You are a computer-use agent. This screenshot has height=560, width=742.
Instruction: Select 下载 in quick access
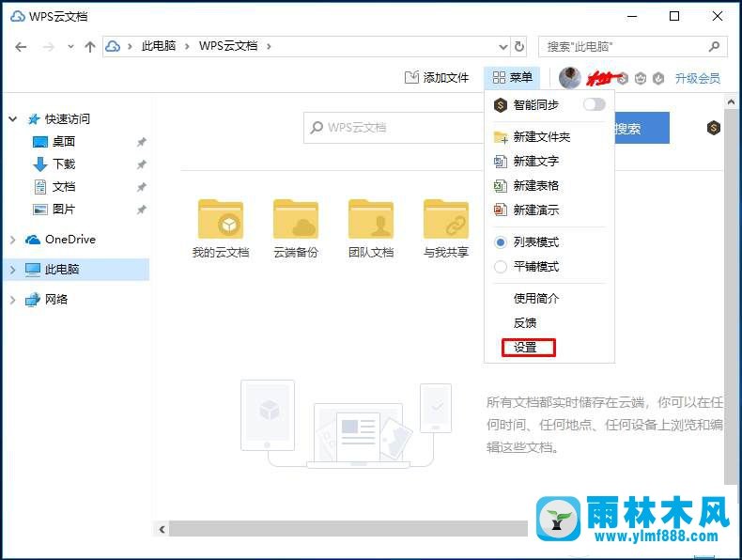64,164
